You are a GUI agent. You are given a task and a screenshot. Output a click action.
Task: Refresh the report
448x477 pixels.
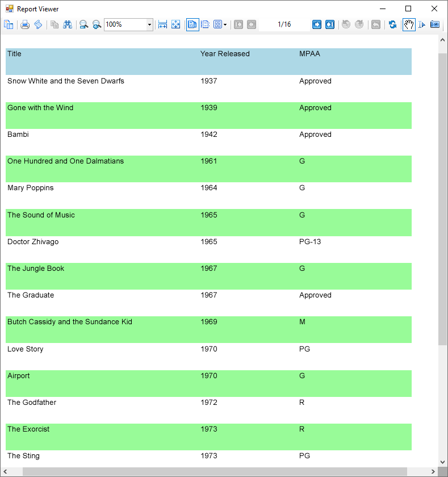(x=392, y=24)
